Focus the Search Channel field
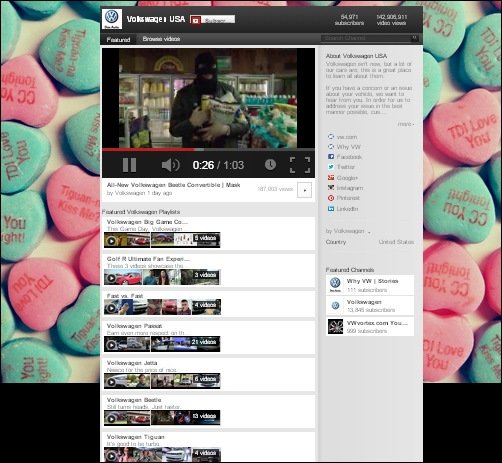 pyautogui.click(x=366, y=38)
